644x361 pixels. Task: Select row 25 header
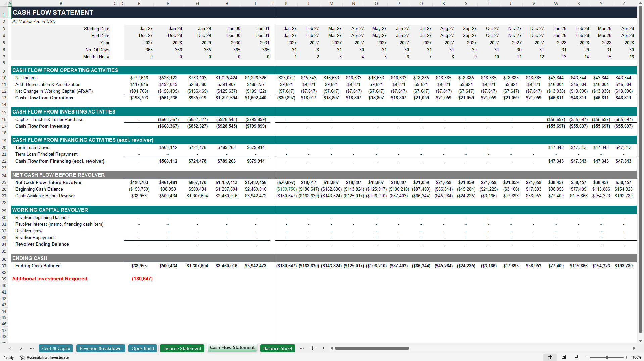pos(4,183)
